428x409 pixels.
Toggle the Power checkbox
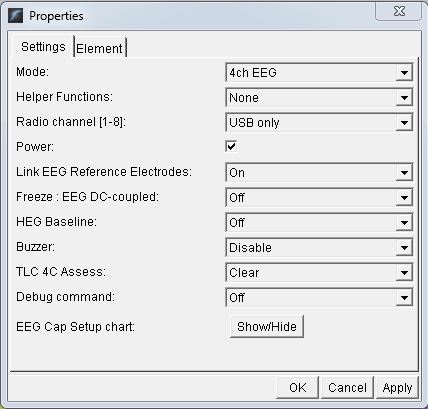(x=231, y=146)
